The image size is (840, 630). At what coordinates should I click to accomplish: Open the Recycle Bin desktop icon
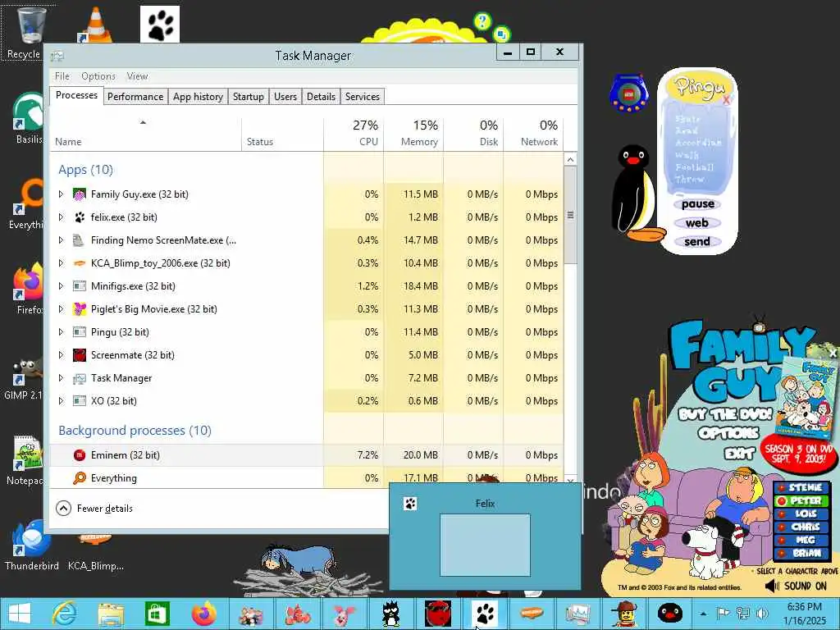tap(30, 32)
